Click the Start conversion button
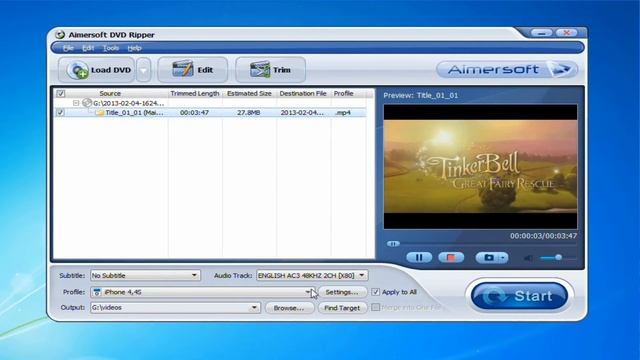Image resolution: width=640 pixels, height=360 pixels. tap(519, 296)
